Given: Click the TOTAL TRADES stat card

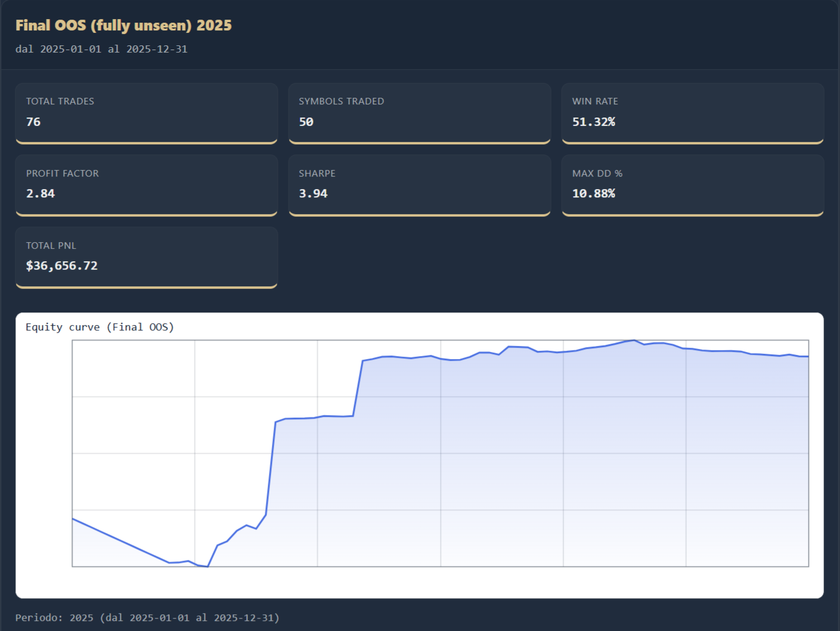Looking at the screenshot, I should click(146, 113).
